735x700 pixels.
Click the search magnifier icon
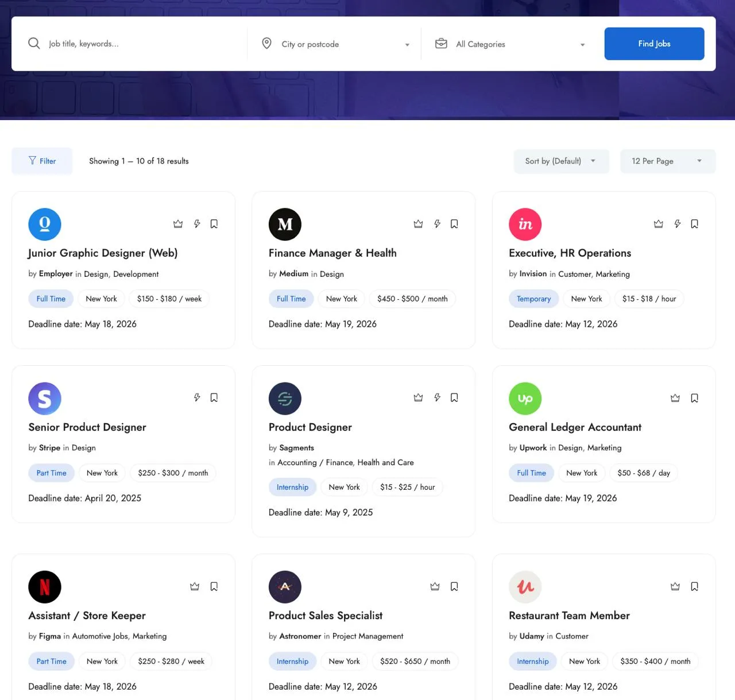(34, 44)
